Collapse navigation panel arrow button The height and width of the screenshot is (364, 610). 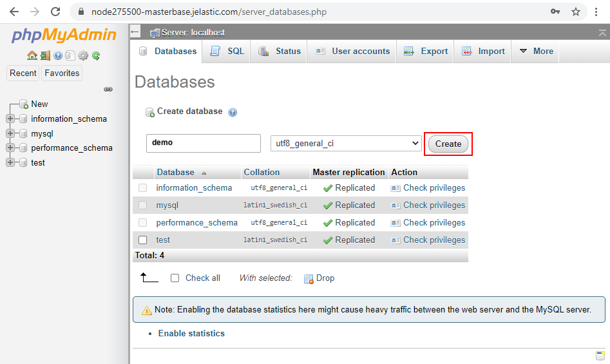pos(135,32)
